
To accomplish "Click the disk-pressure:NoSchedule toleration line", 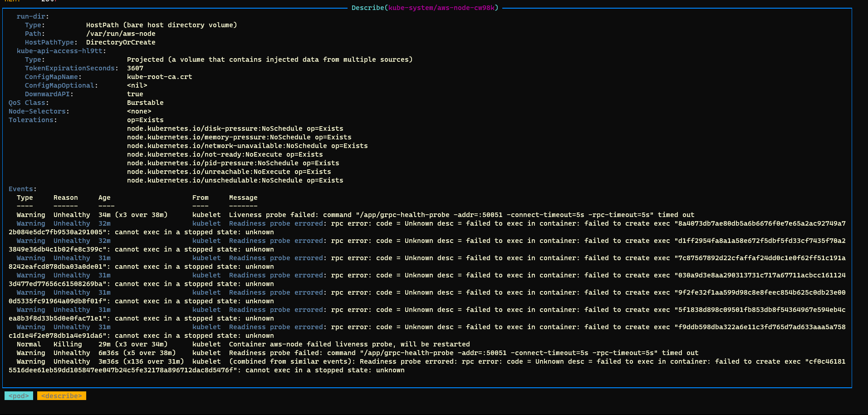I will point(235,128).
